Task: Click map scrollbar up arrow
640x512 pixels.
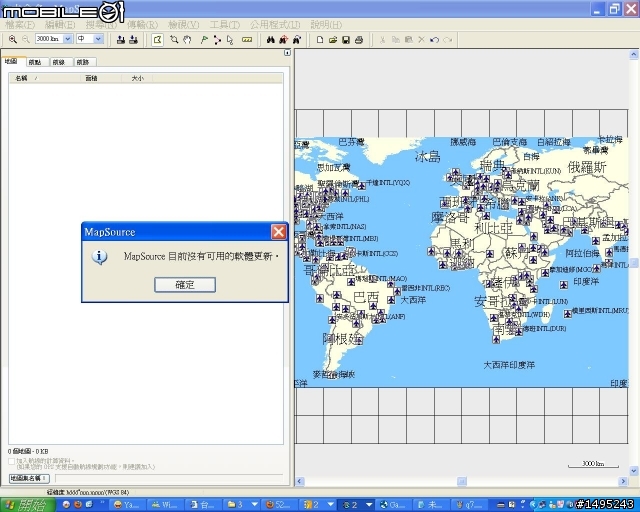Action: pos(634,54)
